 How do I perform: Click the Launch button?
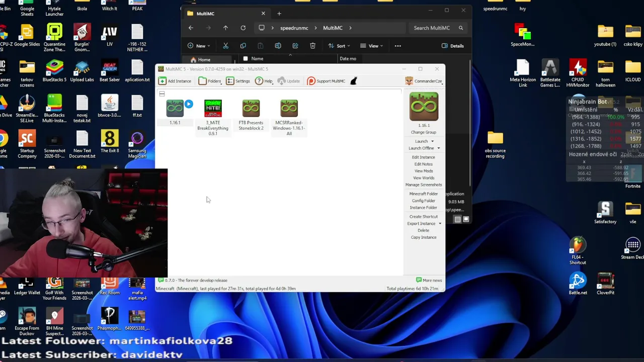tap(421, 141)
